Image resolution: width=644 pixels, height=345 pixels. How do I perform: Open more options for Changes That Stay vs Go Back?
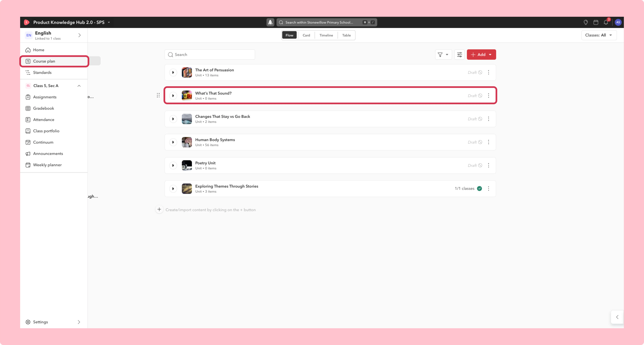tap(488, 119)
